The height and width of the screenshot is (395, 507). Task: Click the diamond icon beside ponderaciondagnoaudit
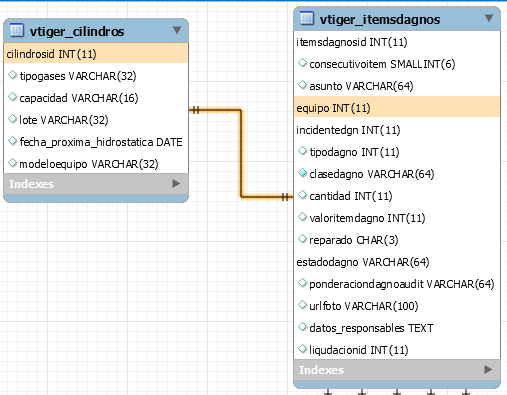tap(302, 283)
